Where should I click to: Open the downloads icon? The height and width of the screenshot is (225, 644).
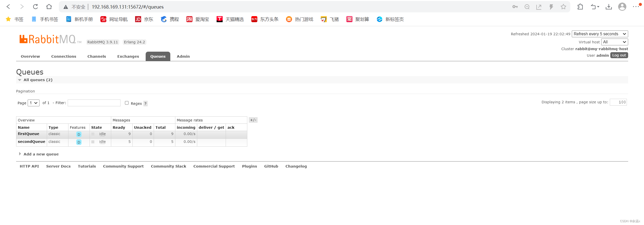[x=609, y=7]
